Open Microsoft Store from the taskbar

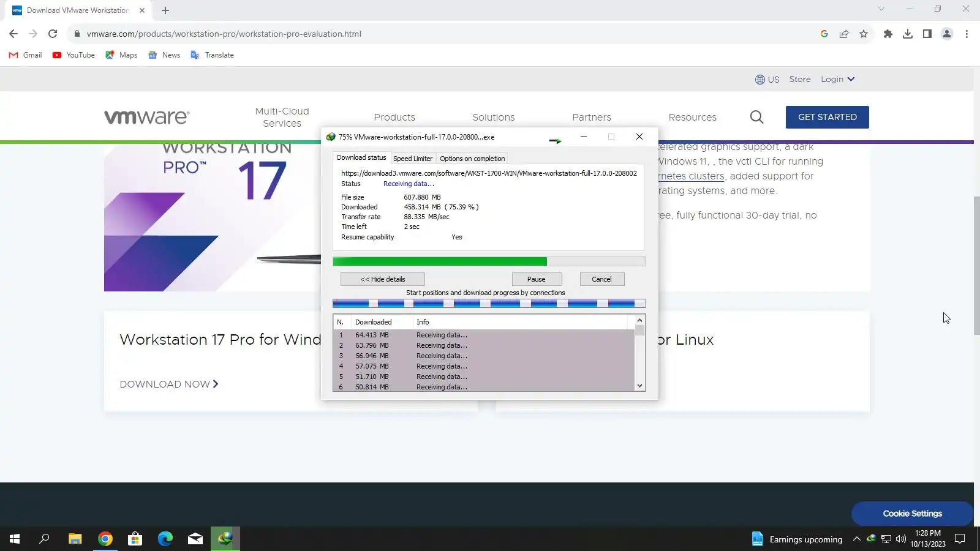135,539
